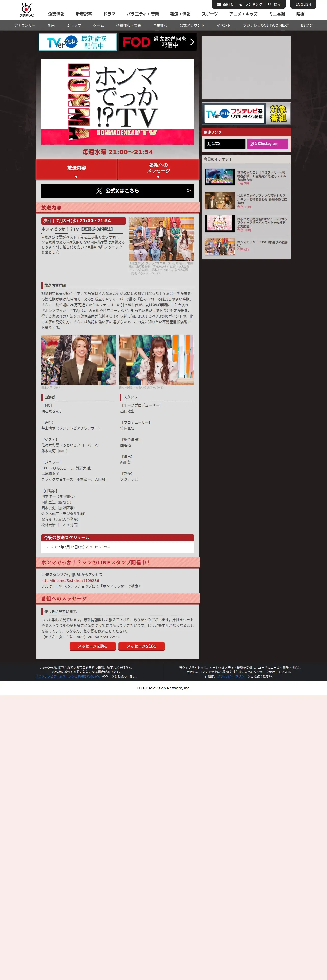327x980 pixels.
Task: Click 動画 in the gray sub menu
Action: (51, 25)
